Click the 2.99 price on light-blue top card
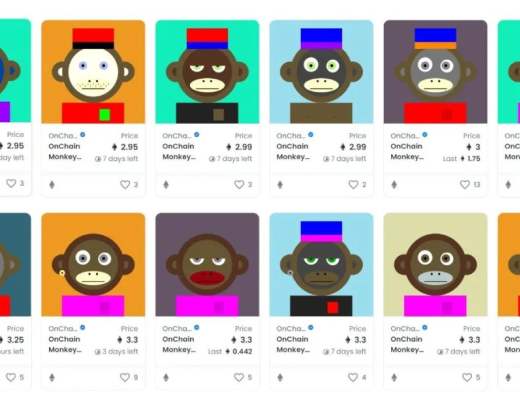The width and height of the screenshot is (520, 400). point(353,147)
